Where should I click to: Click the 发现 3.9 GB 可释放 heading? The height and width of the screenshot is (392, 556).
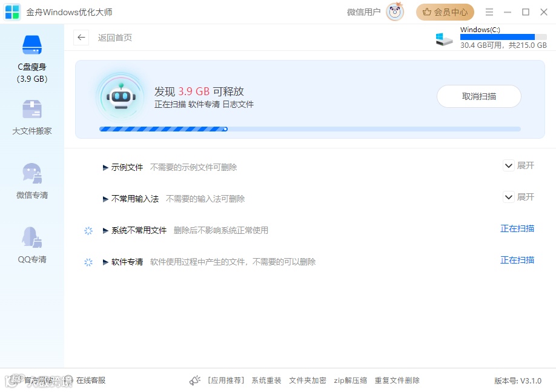199,91
